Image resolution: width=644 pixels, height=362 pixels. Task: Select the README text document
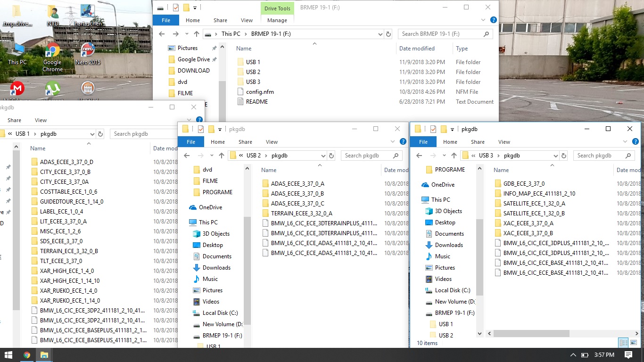[x=257, y=102]
